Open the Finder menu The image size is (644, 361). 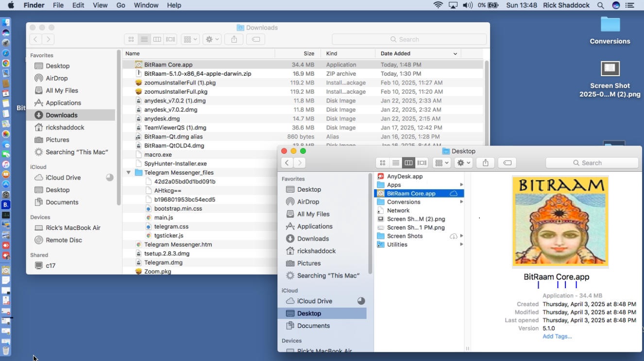coord(34,5)
